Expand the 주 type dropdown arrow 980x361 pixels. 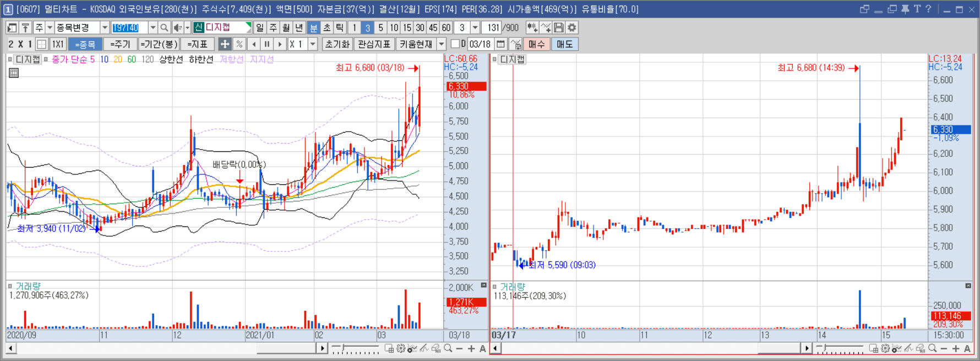[x=50, y=28]
